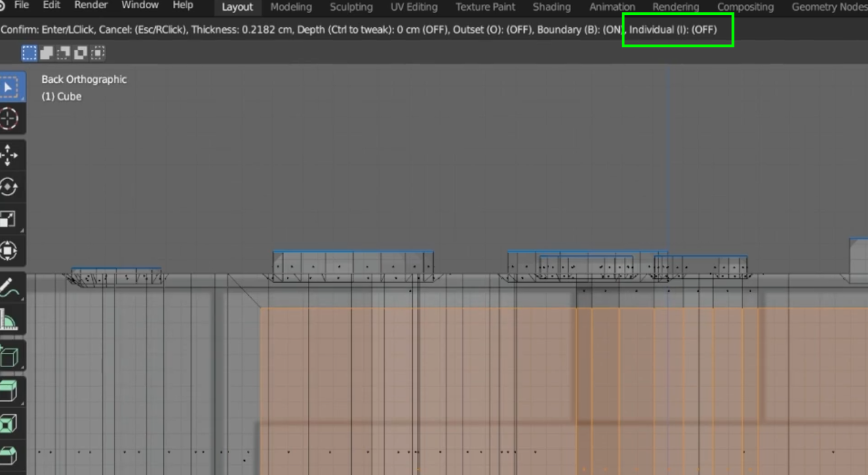The width and height of the screenshot is (868, 475).
Task: Switch to the Animation workspace tab
Action: coord(612,7)
